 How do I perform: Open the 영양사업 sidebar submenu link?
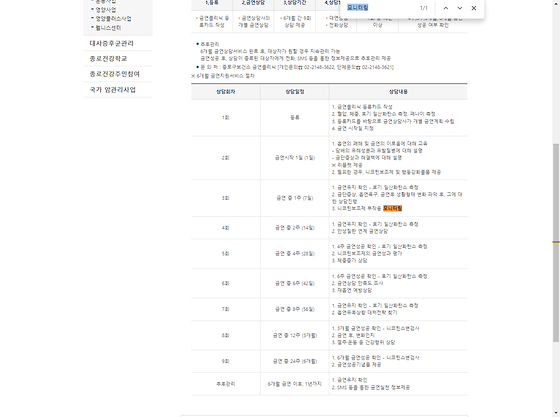tap(106, 10)
